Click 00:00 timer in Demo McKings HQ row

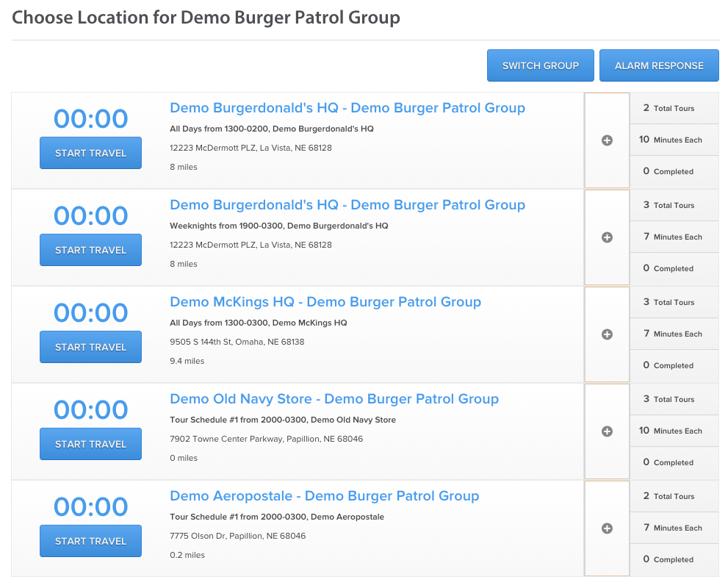pyautogui.click(x=90, y=313)
